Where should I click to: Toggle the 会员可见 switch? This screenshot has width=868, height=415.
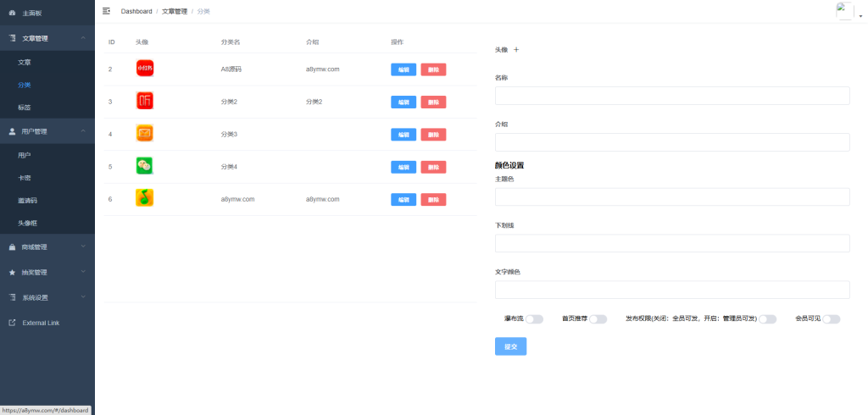832,319
